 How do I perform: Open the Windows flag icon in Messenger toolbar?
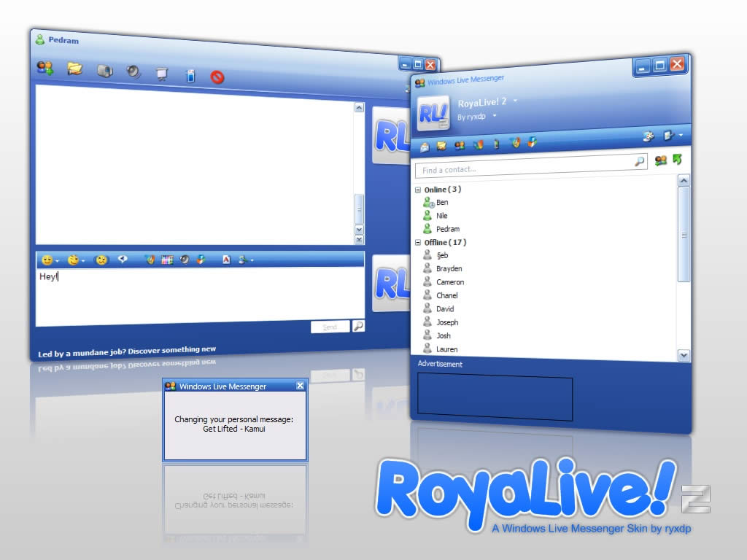click(x=479, y=144)
